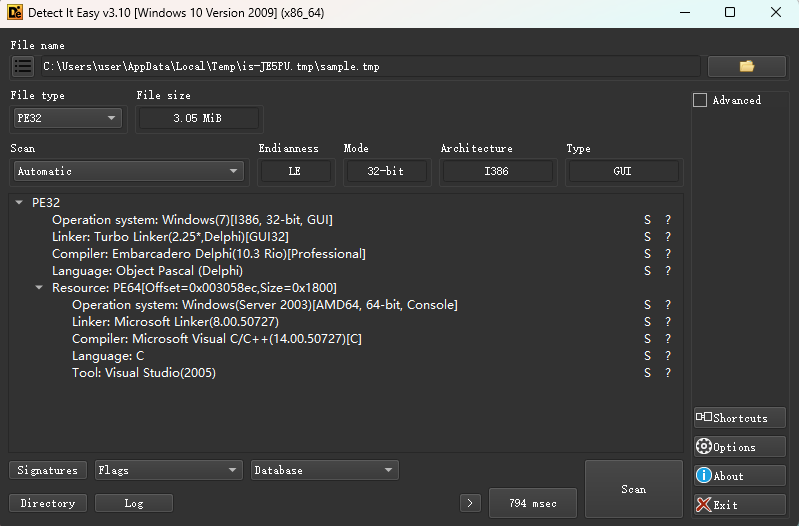Maximize the Detect It Easy window
Screen dimensions: 799x526
pyautogui.click(x=730, y=12)
